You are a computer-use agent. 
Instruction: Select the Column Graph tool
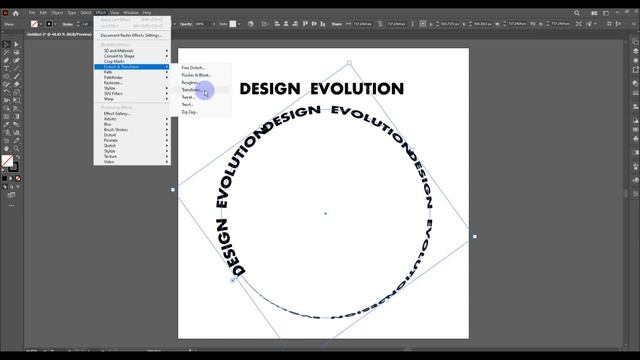[x=16, y=132]
